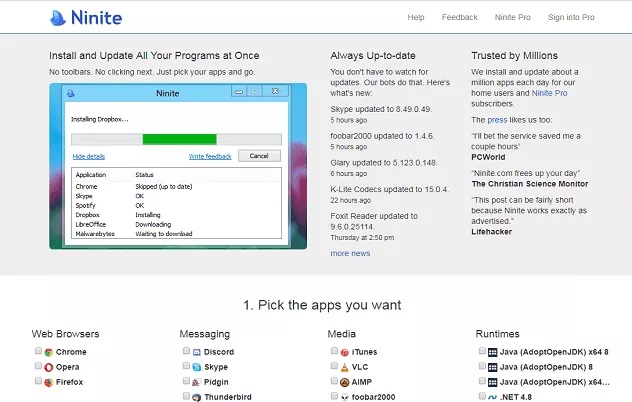Viewport: 632px width, 402px height.
Task: Tick the Chrome checkbox
Action: 38,351
